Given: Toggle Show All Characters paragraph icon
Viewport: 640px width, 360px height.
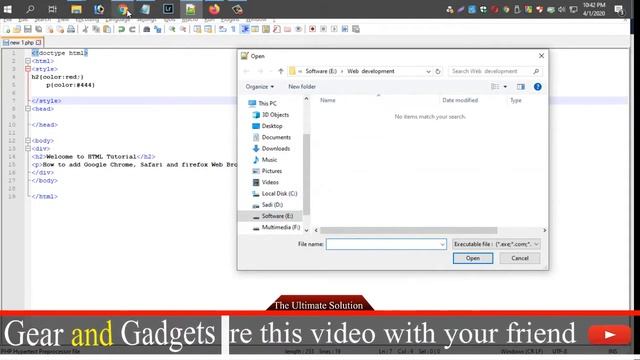Looking at the screenshot, I should coord(233,29).
